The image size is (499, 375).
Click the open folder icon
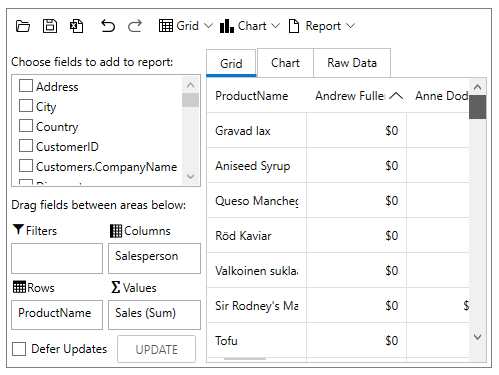23,26
